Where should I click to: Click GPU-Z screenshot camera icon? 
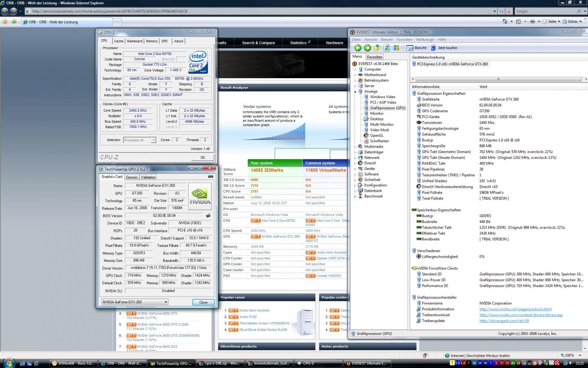pos(210,177)
